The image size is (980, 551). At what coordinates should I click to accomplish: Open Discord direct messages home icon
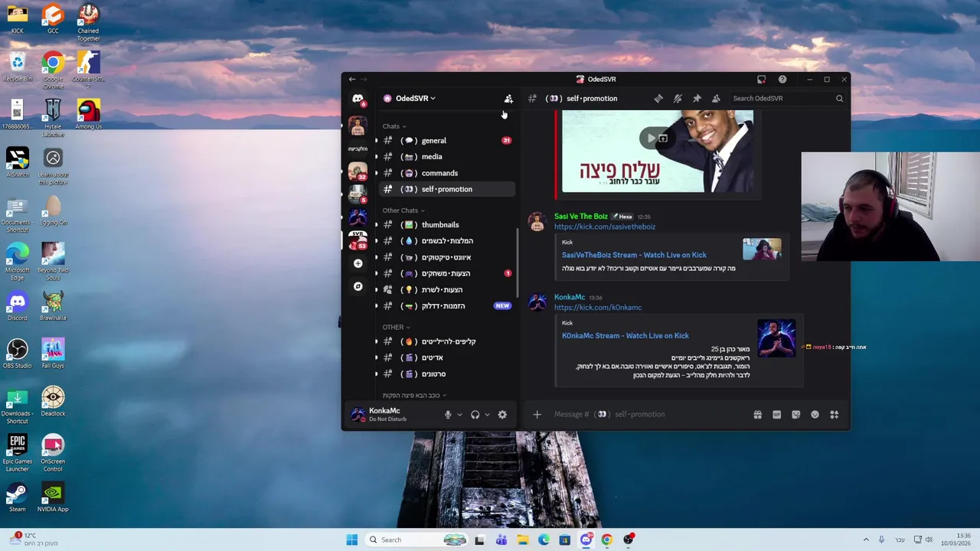click(x=358, y=99)
